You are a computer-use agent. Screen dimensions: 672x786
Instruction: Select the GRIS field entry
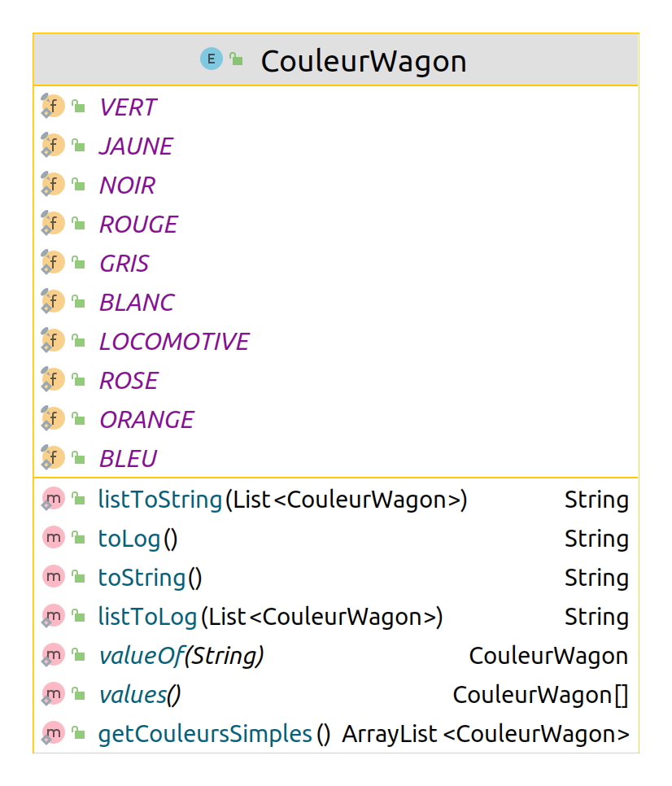point(124,263)
